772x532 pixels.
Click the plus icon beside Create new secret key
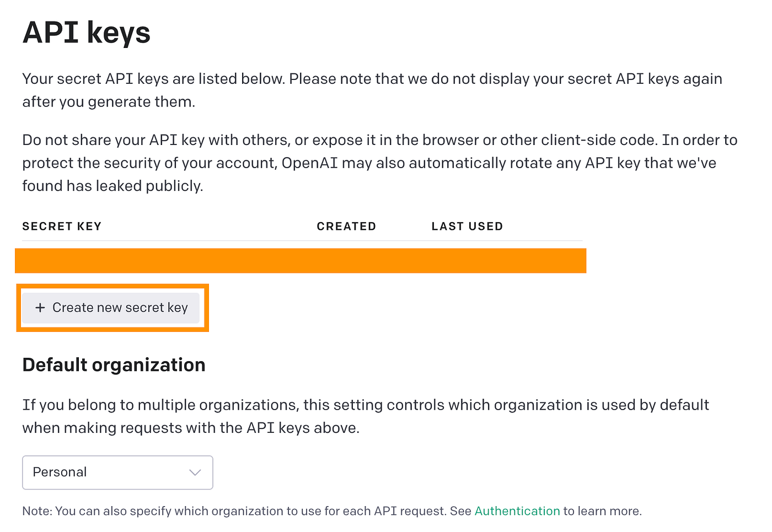[x=40, y=308]
